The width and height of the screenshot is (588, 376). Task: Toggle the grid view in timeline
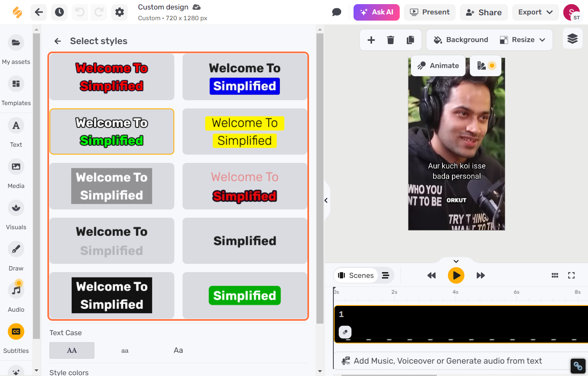[555, 275]
